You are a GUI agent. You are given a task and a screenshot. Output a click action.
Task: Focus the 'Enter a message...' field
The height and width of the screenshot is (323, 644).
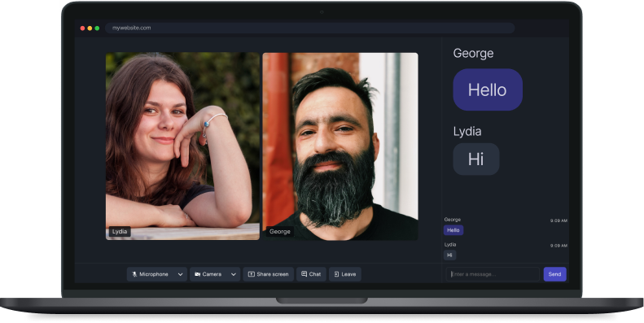click(x=493, y=274)
